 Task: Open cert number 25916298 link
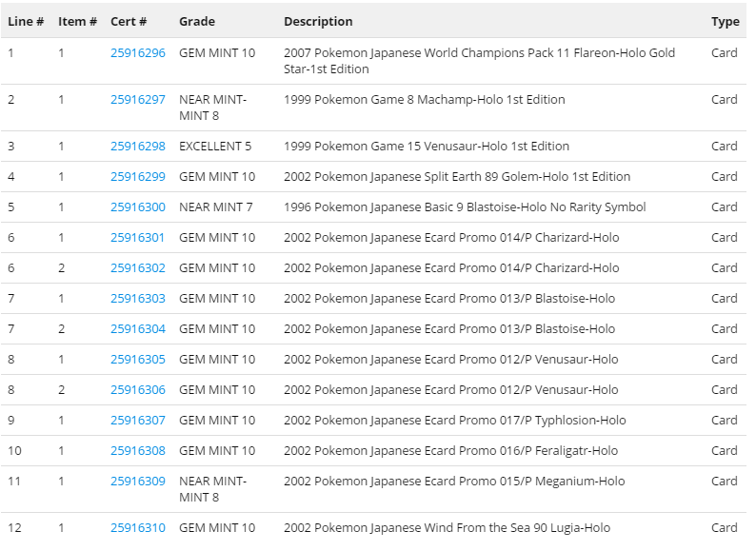pos(138,147)
